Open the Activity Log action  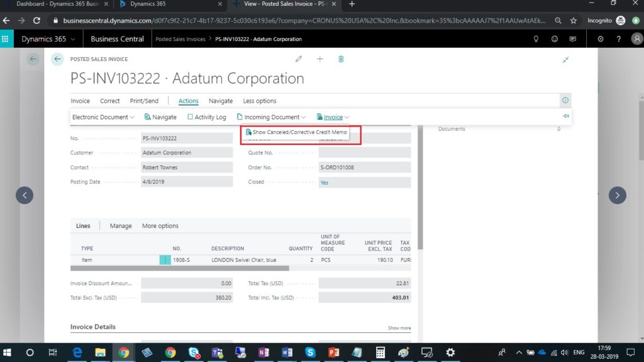(x=206, y=117)
